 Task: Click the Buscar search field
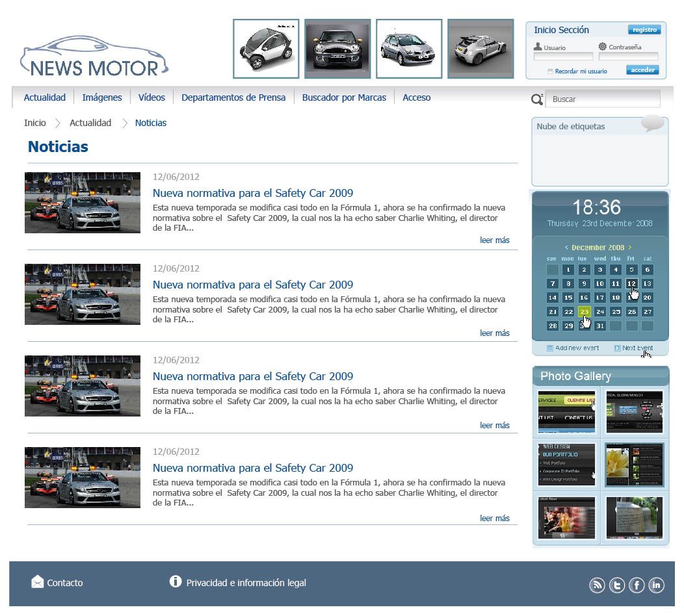(x=603, y=99)
